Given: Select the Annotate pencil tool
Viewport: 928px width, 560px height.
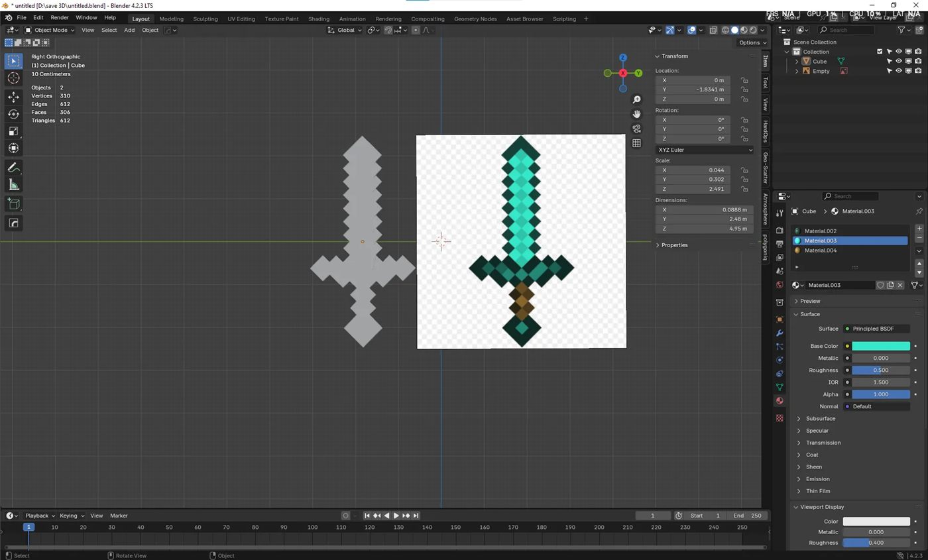Looking at the screenshot, I should [13, 168].
